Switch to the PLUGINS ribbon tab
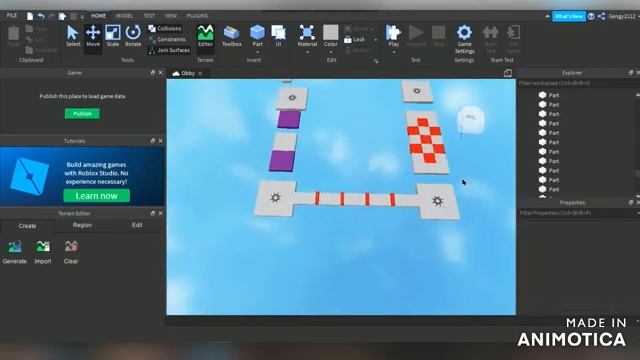The image size is (640, 360). click(x=197, y=16)
